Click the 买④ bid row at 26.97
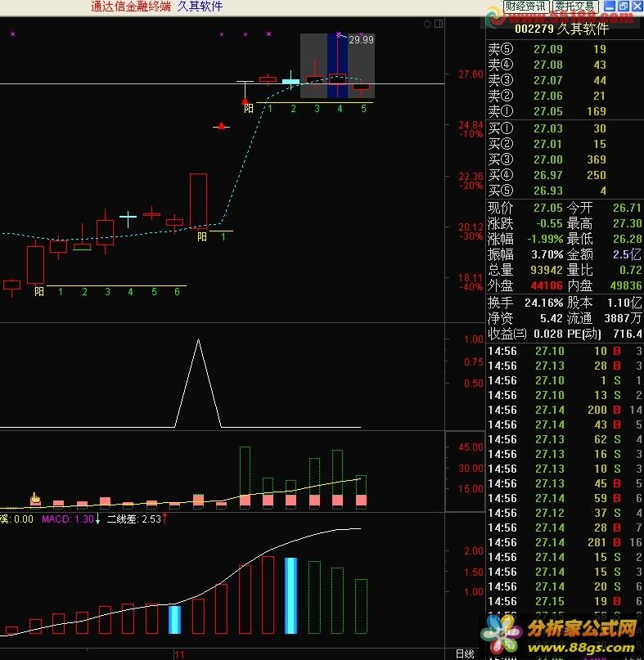644x660 pixels. tap(565, 175)
